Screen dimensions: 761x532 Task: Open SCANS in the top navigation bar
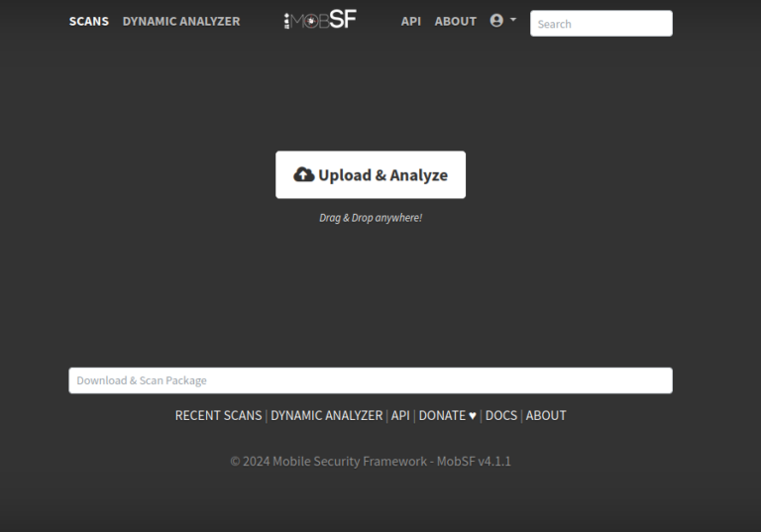89,21
